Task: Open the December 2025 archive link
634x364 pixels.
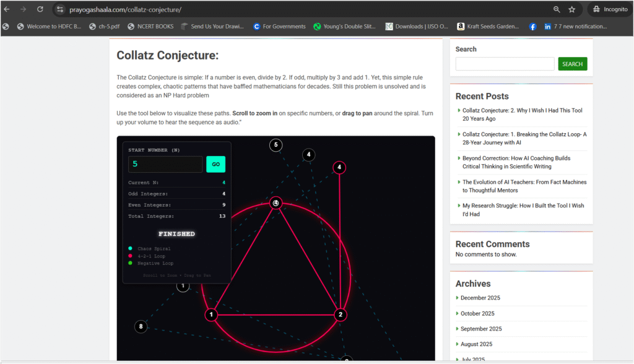Action: pyautogui.click(x=480, y=298)
